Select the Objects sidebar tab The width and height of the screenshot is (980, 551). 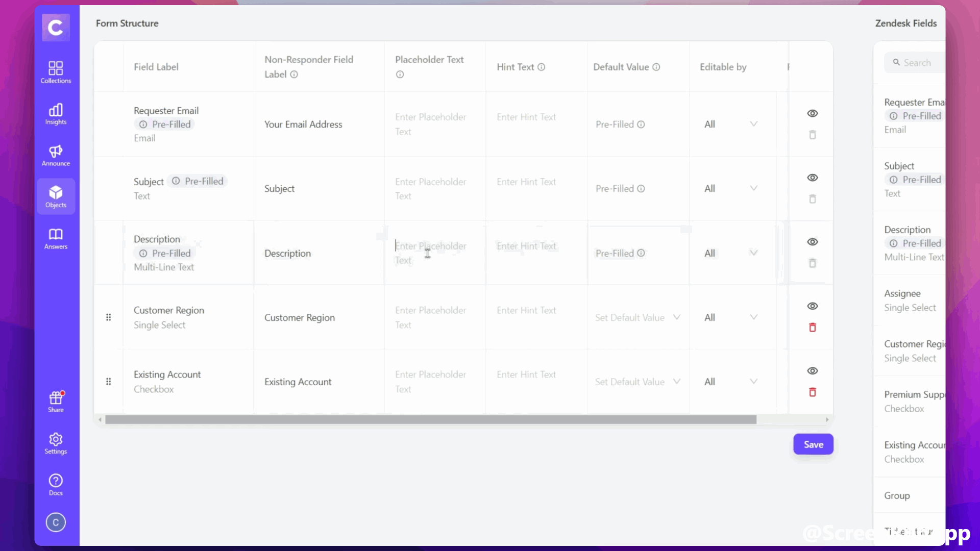click(x=56, y=196)
